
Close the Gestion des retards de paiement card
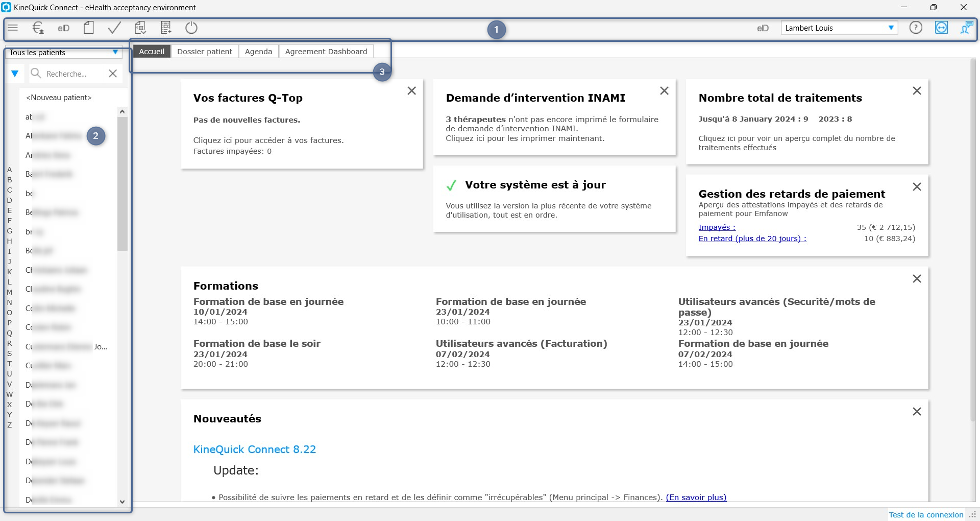coord(917,186)
